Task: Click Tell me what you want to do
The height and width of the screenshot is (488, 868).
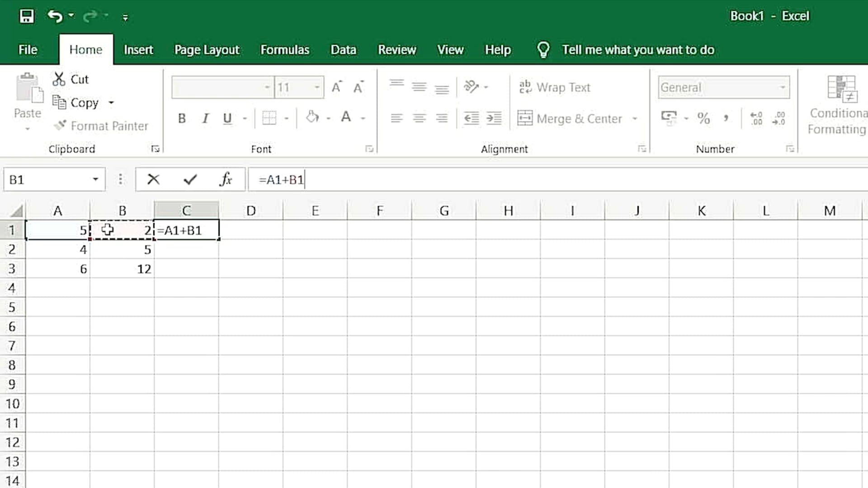Action: click(x=638, y=50)
